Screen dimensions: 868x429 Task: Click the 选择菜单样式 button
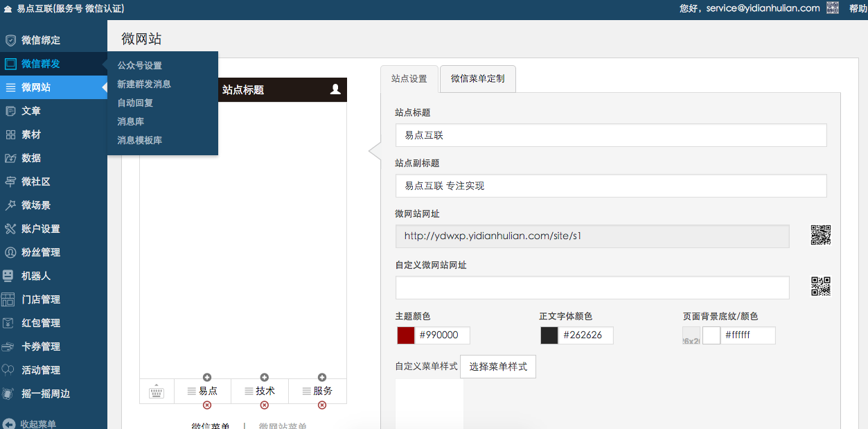tap(497, 367)
